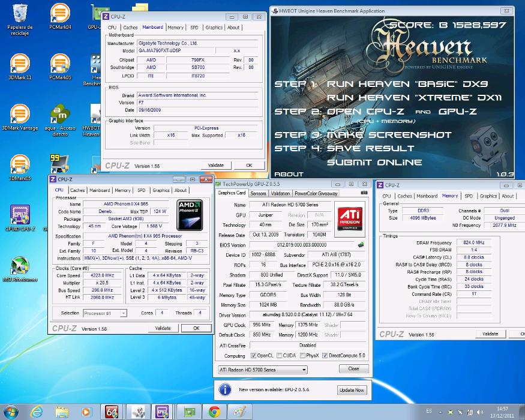Click Validate in the Mainboard CPU-Z window
The width and height of the screenshot is (525, 420).
click(215, 165)
